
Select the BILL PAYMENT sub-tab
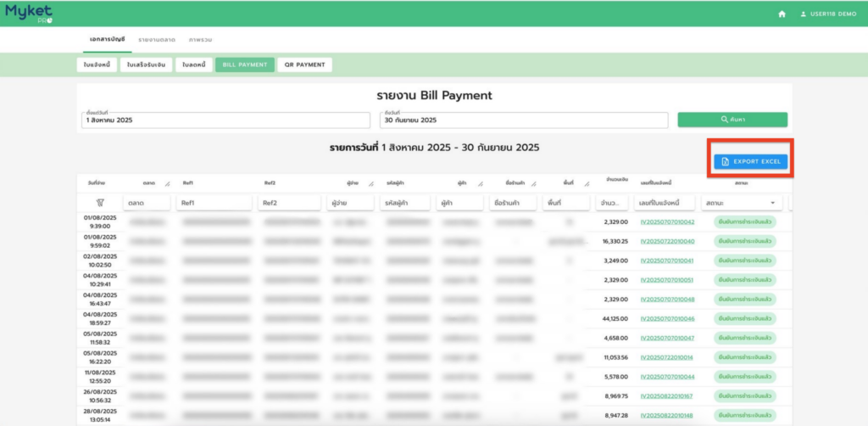245,64
